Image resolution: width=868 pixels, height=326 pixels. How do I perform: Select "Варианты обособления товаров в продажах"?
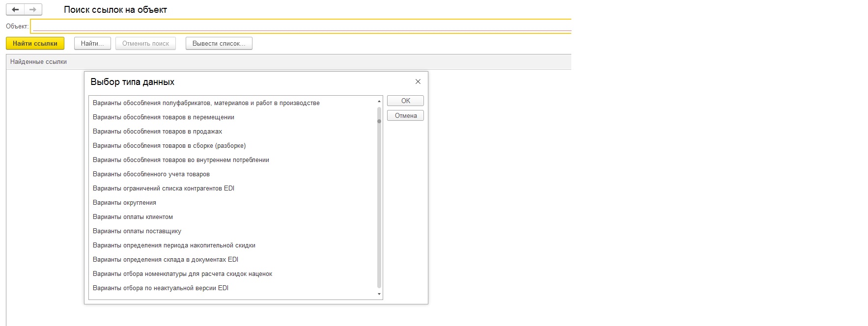233,131
